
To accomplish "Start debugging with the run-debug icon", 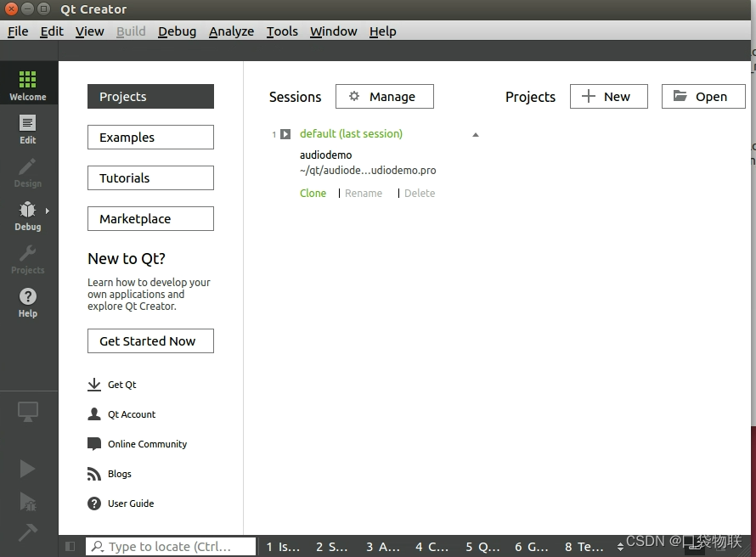I will [28, 501].
